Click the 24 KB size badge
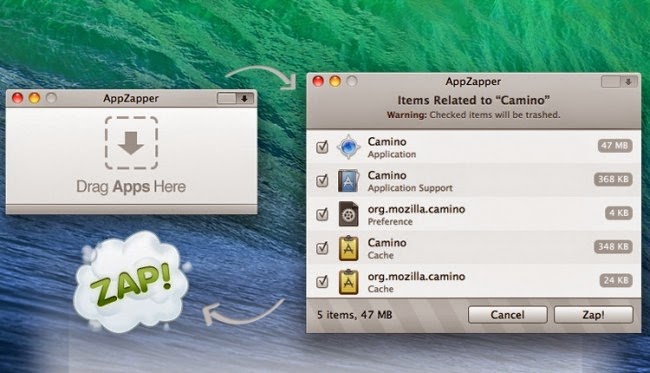 (x=616, y=281)
